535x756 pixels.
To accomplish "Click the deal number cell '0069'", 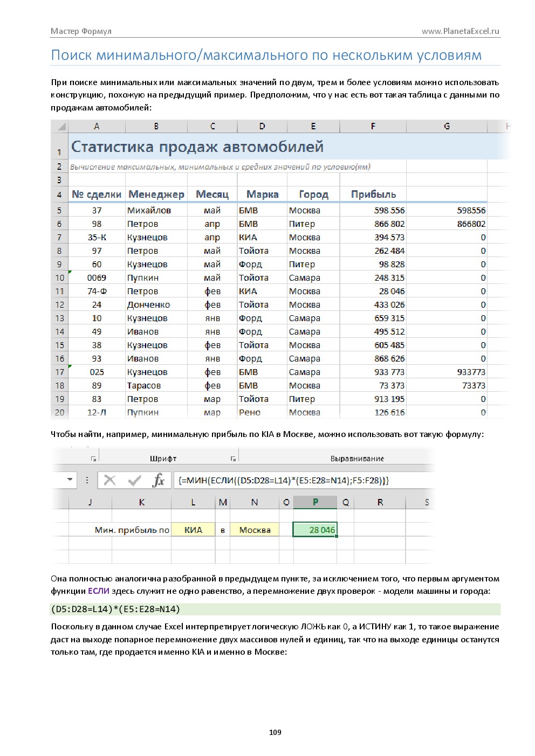I will (97, 278).
